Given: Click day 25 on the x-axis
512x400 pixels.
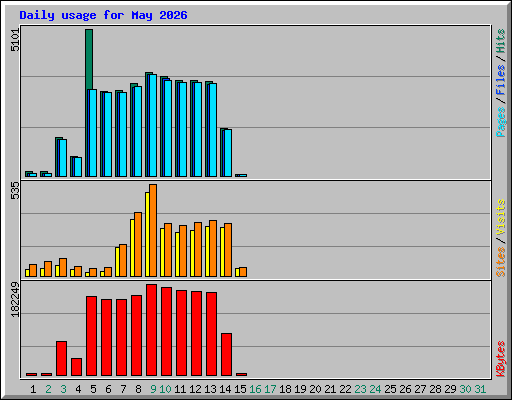Looking at the screenshot, I should [390, 389].
